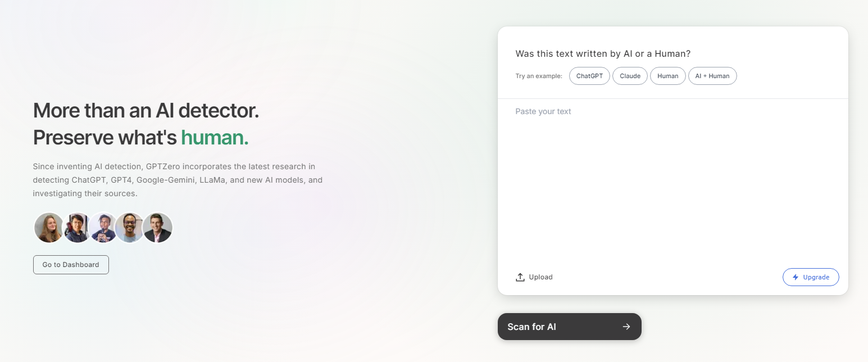Click the arrow on Scan for AI
This screenshot has height=362, width=868.
(626, 327)
